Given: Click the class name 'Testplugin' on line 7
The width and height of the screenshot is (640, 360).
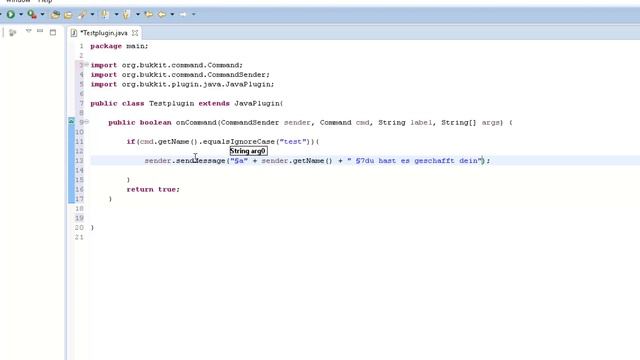Looking at the screenshot, I should pyautogui.click(x=171, y=104).
